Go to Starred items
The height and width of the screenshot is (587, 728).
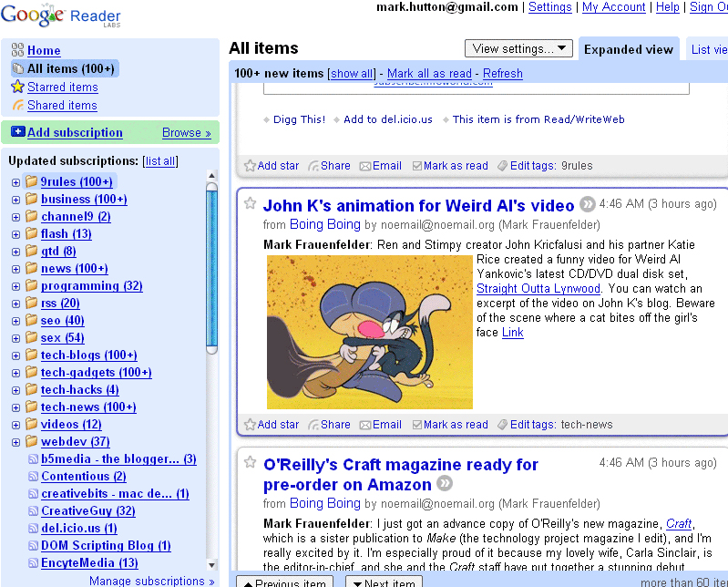click(x=63, y=87)
